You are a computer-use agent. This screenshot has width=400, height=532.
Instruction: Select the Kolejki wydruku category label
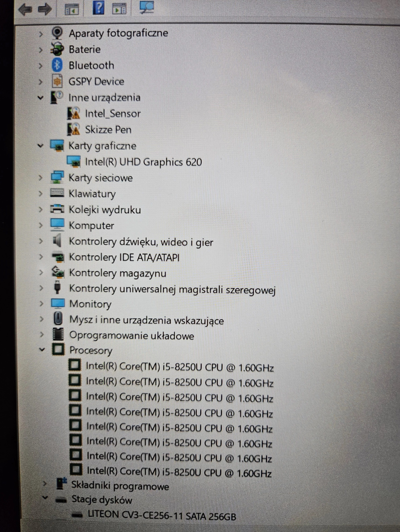[105, 210]
